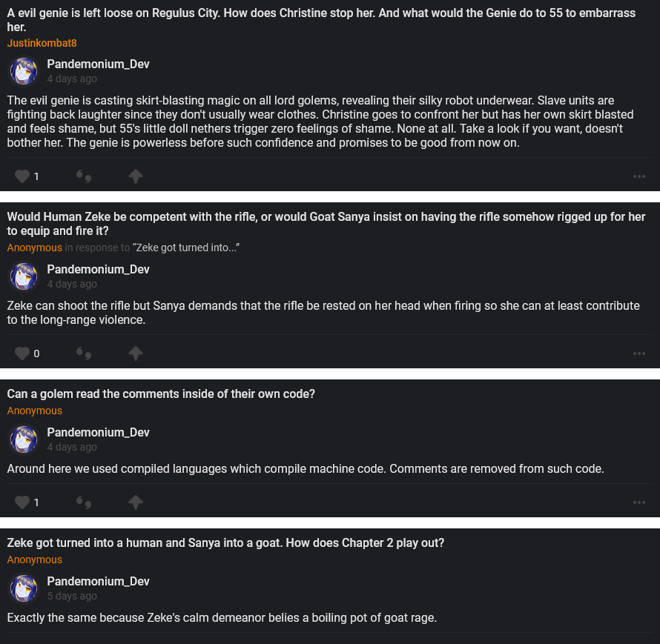
Task: Share the evil genie answer
Action: pyautogui.click(x=135, y=176)
